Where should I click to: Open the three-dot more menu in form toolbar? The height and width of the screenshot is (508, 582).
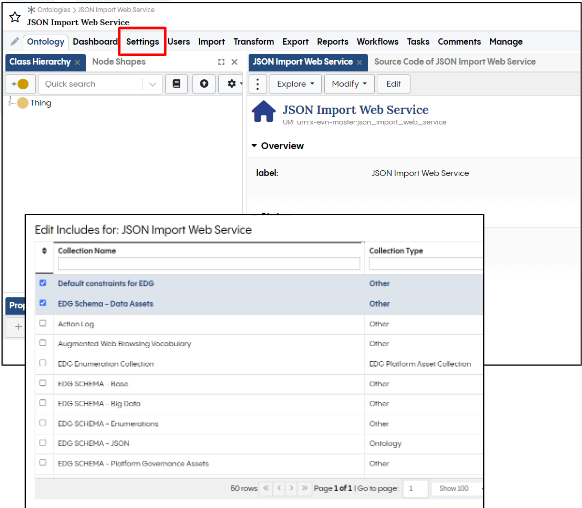click(x=258, y=84)
